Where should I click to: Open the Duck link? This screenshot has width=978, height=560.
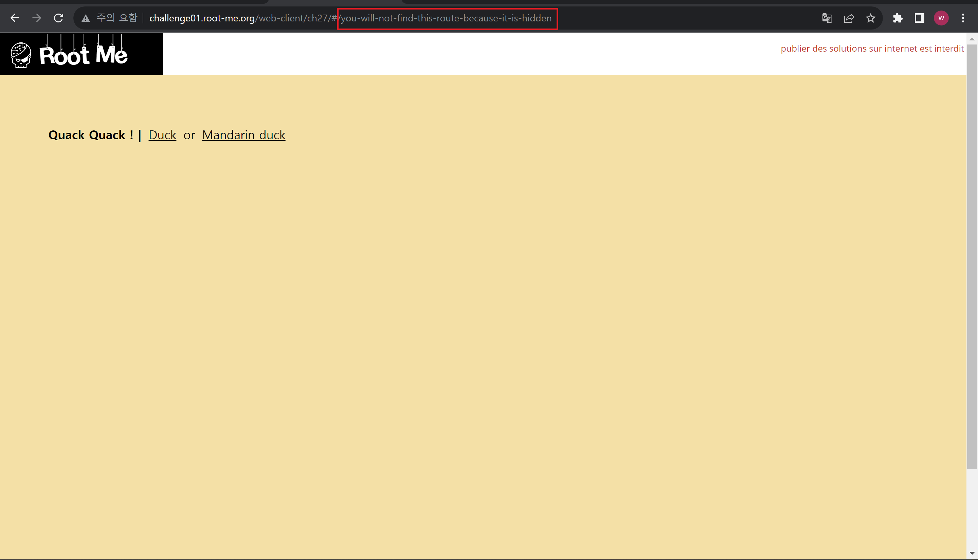(162, 135)
